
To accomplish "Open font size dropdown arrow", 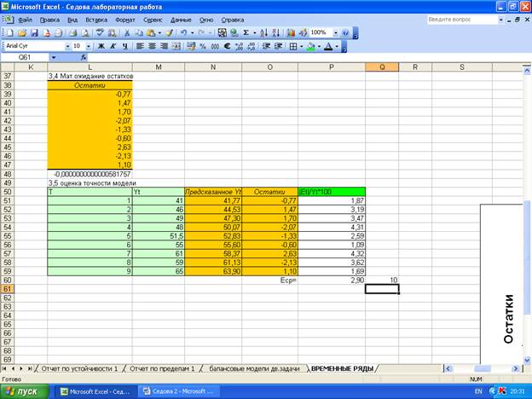I will [89, 46].
